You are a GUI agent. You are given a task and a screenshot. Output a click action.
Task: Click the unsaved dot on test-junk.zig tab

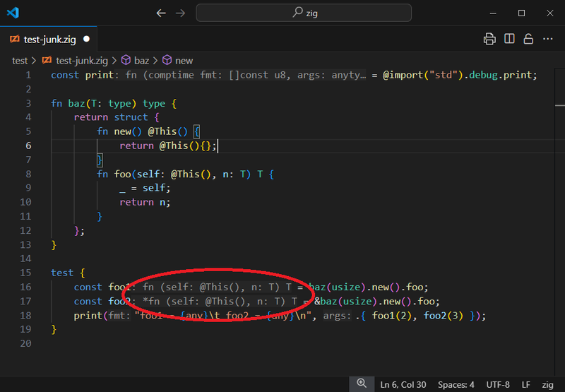86,40
